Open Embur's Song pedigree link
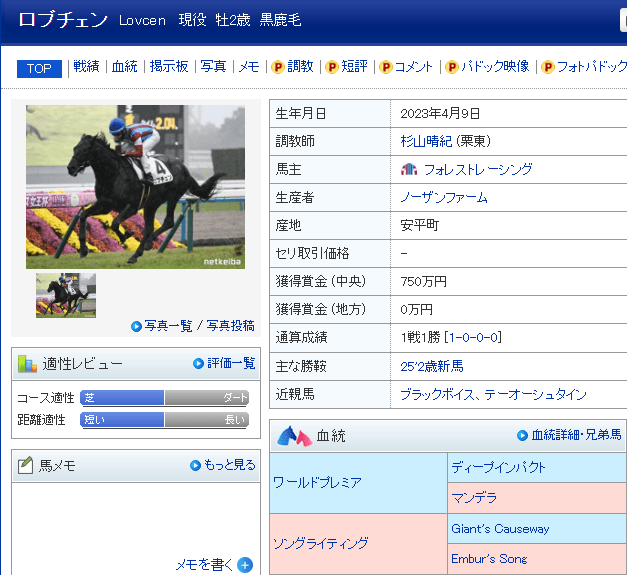The width and height of the screenshot is (627, 575). click(x=489, y=559)
